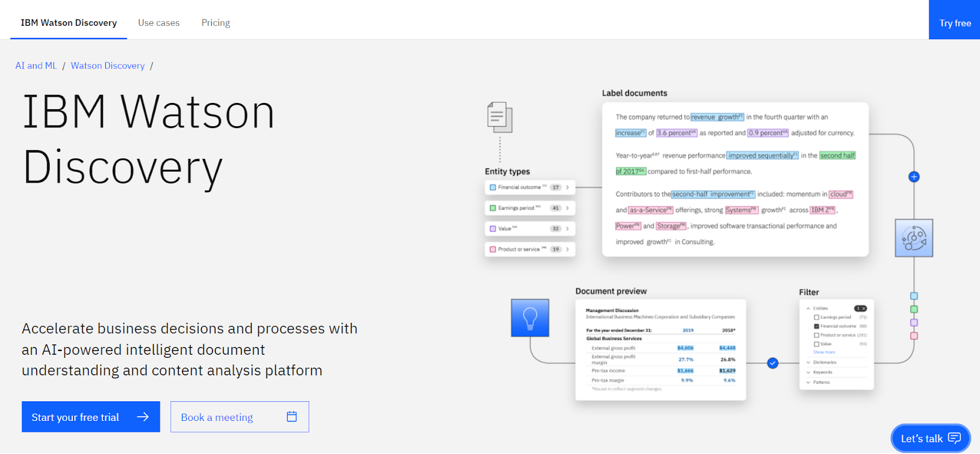The width and height of the screenshot is (980, 454).
Task: Click the highlighted phrase 'revenue growth'
Action: pyautogui.click(x=717, y=117)
